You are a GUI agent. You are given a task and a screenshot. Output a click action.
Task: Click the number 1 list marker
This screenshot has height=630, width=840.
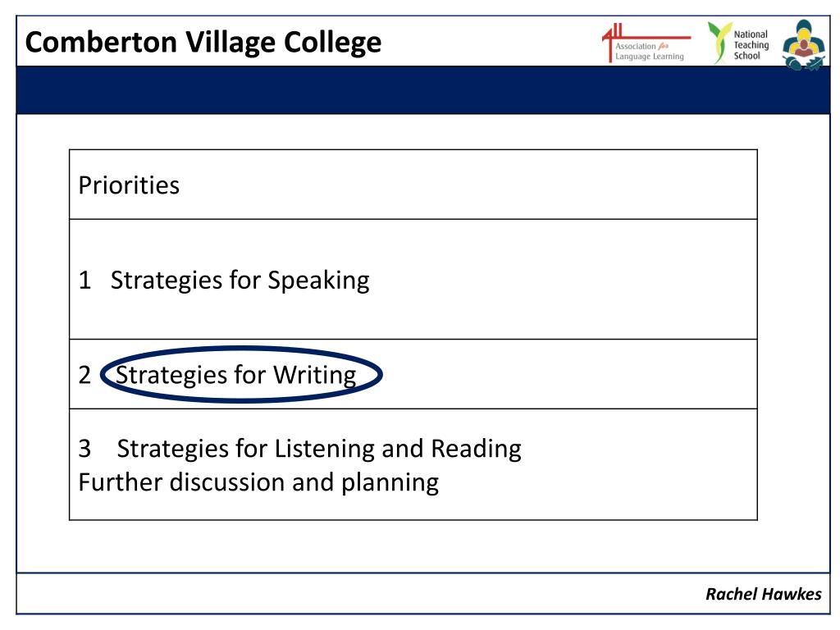coord(84,281)
